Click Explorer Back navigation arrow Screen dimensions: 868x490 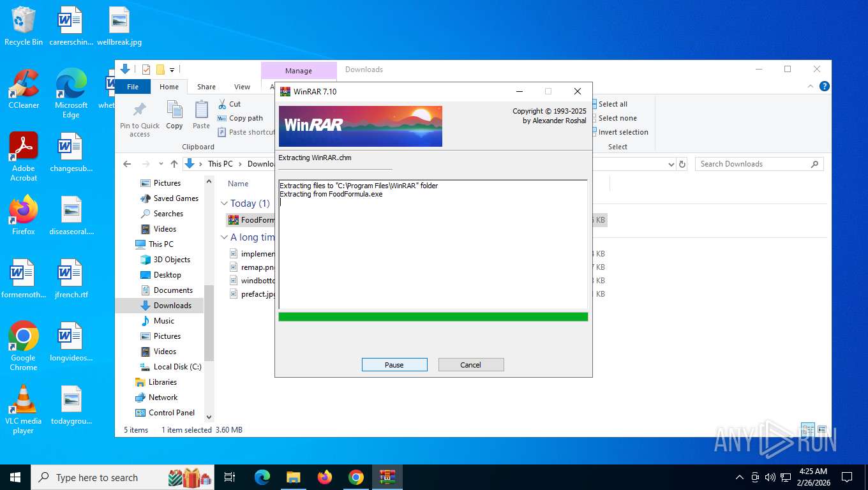(x=127, y=164)
